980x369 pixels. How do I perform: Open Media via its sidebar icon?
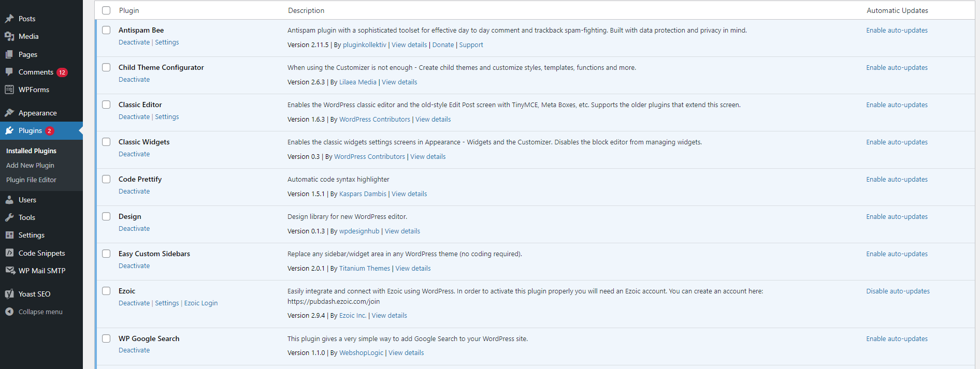point(9,36)
